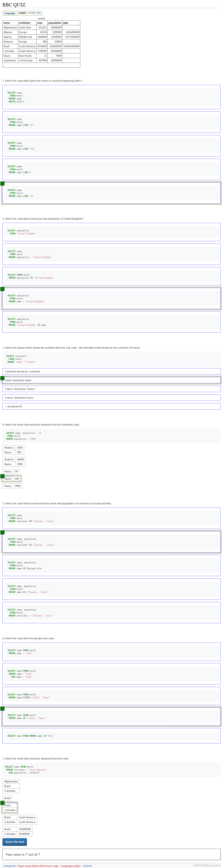Switch quiz language to 中文

coord(39,13)
